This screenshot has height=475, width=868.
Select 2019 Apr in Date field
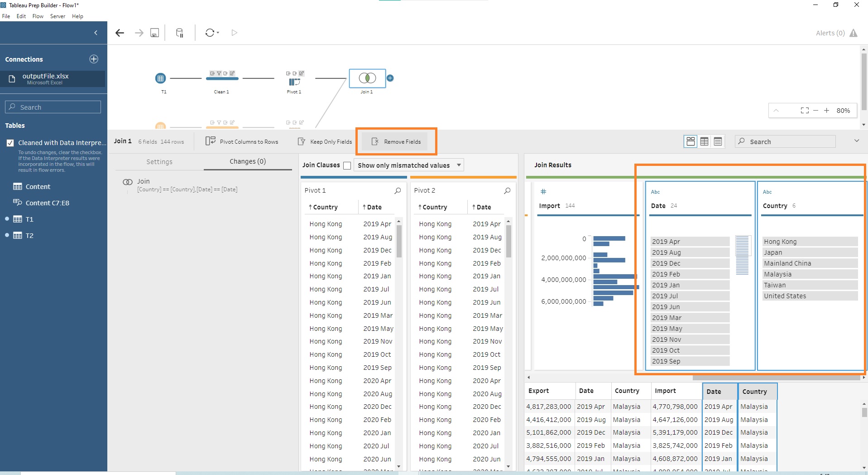click(x=690, y=242)
